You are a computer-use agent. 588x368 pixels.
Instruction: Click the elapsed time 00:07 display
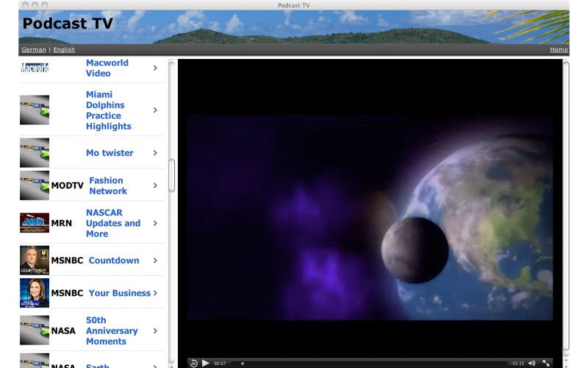point(220,364)
